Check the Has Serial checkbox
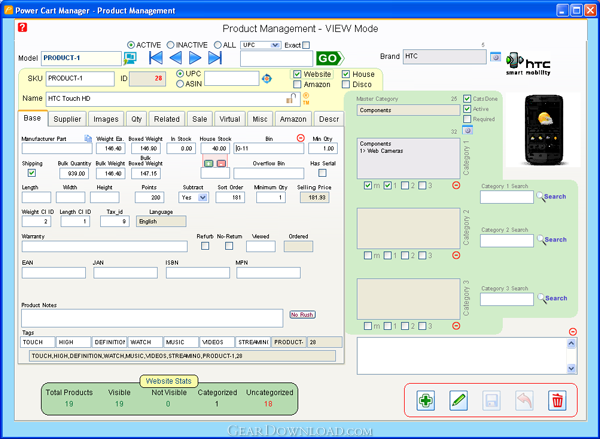 [323, 173]
